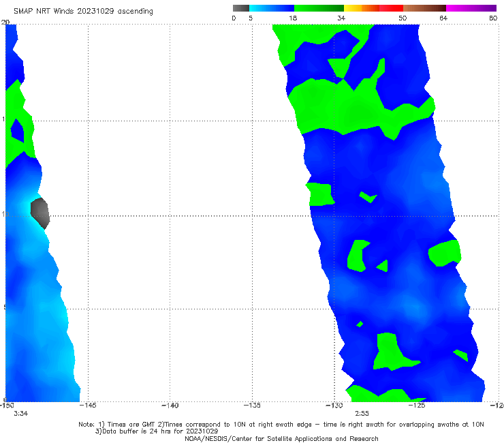Click the 5 latitude axis label

(4, 307)
